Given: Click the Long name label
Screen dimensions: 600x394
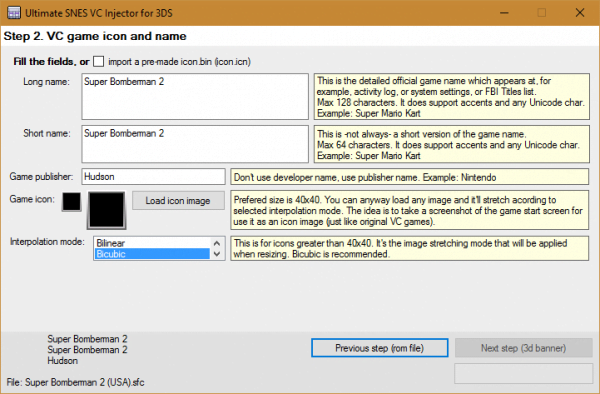Looking at the screenshot, I should [46, 81].
